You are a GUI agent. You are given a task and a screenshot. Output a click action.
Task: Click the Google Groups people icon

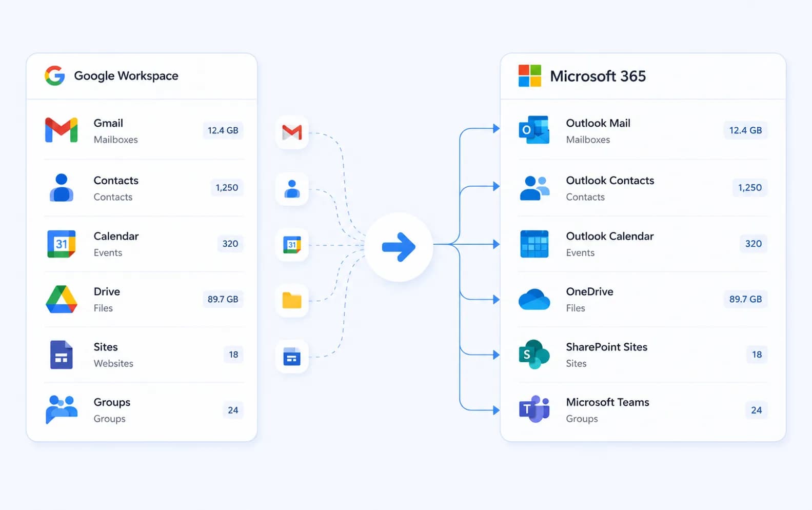[x=62, y=409]
